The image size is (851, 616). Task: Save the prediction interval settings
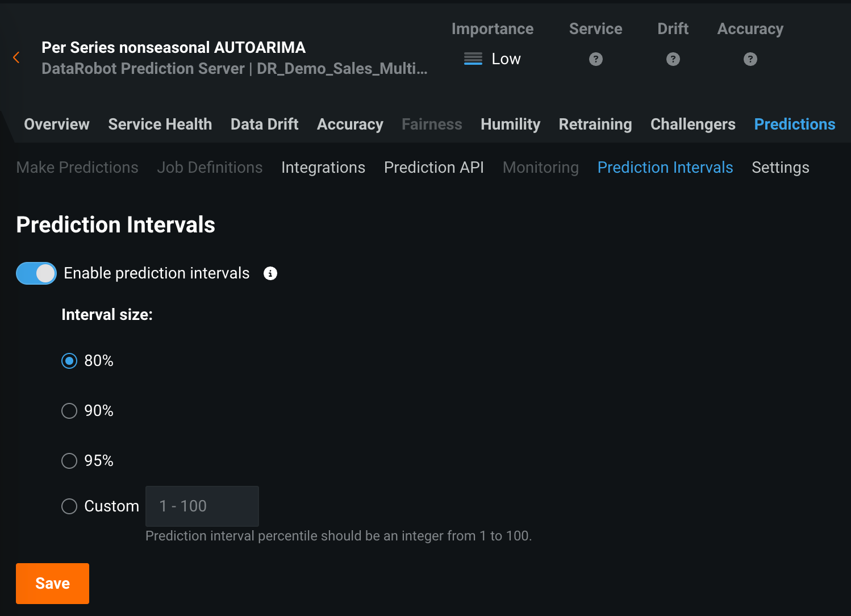52,584
